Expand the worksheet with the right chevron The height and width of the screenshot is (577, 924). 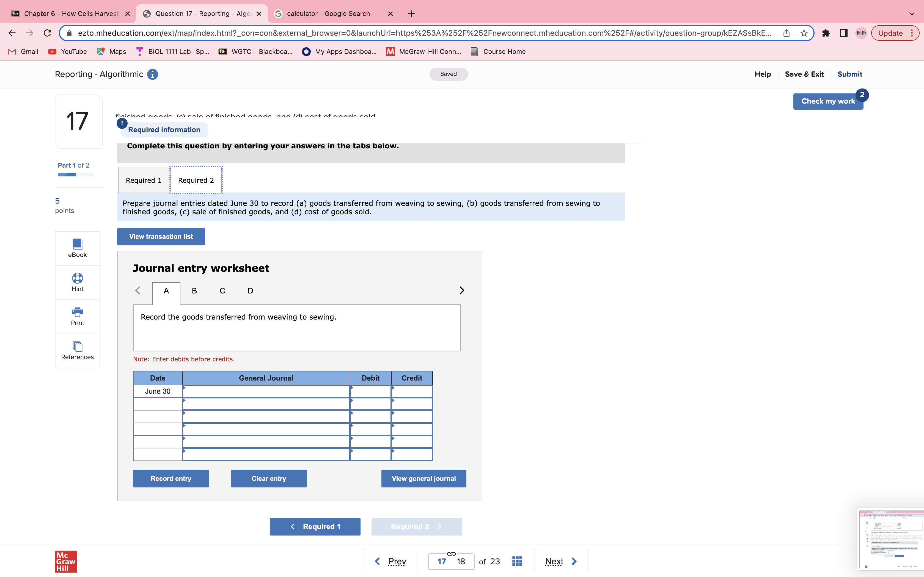click(x=461, y=290)
